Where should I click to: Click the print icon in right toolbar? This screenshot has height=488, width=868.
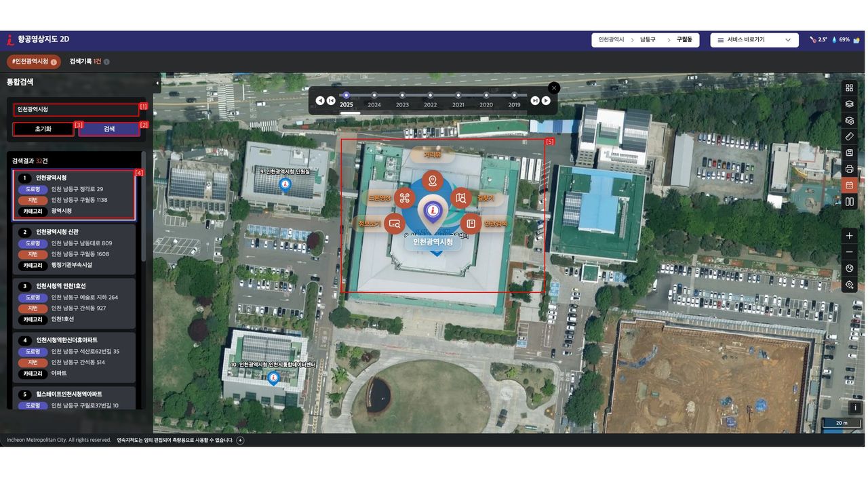click(x=849, y=169)
